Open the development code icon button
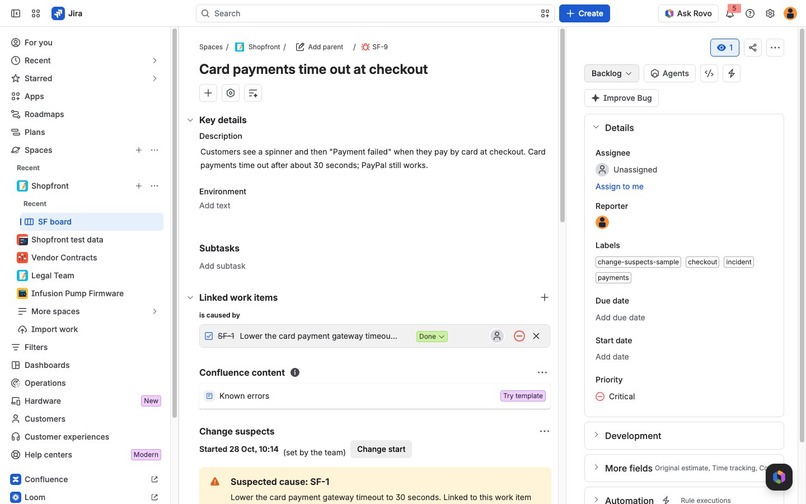The width and height of the screenshot is (806, 504). [x=709, y=74]
